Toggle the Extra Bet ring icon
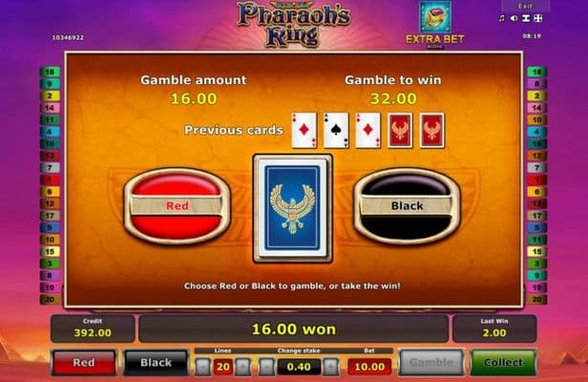The height and width of the screenshot is (382, 588). [435, 17]
